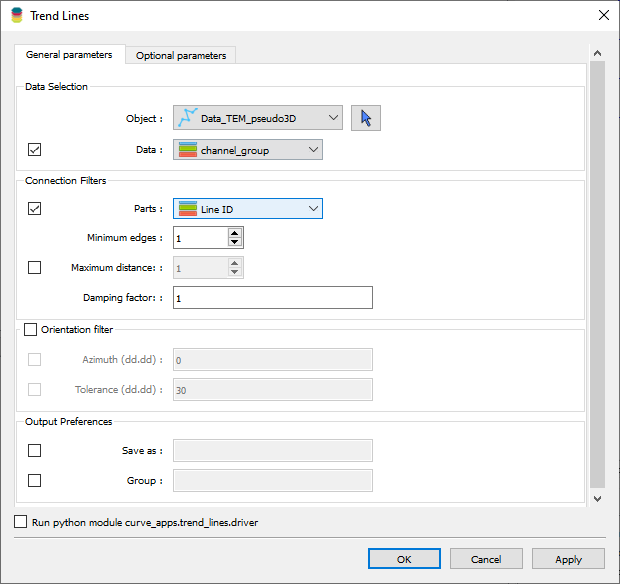This screenshot has width=620, height=584.
Task: Click the object picker cursor icon
Action: tap(366, 118)
